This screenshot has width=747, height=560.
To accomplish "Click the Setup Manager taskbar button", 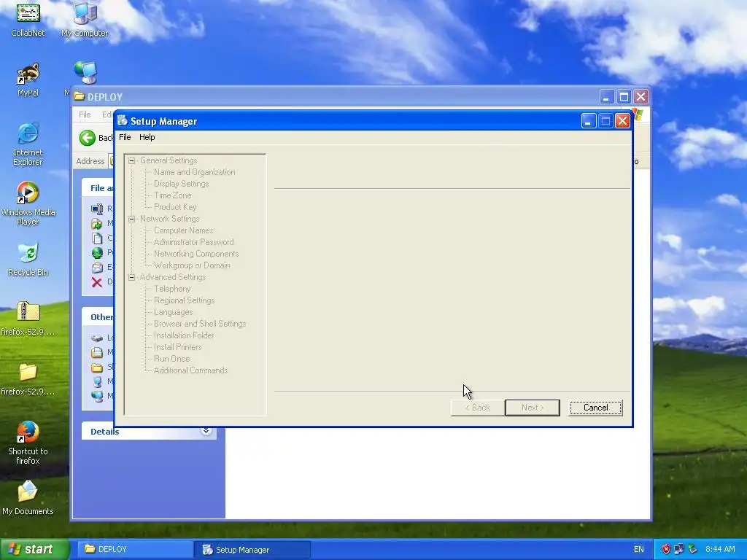I will 253,550.
